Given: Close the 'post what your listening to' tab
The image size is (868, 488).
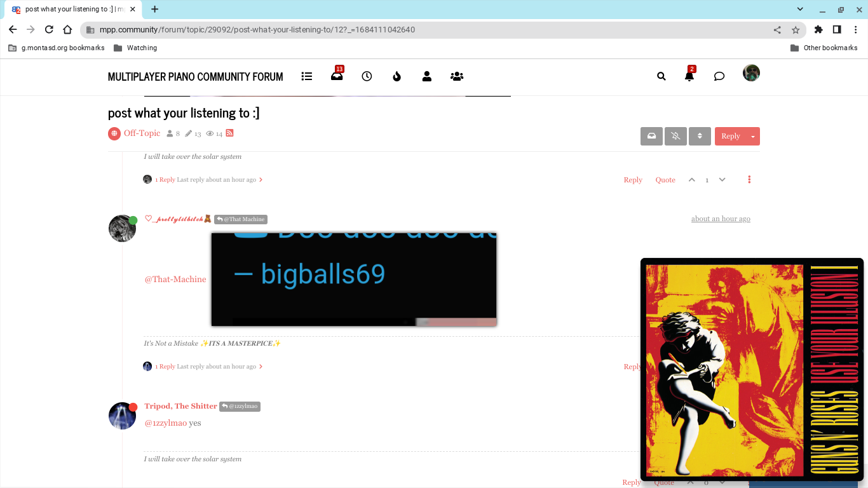Looking at the screenshot, I should (132, 10).
